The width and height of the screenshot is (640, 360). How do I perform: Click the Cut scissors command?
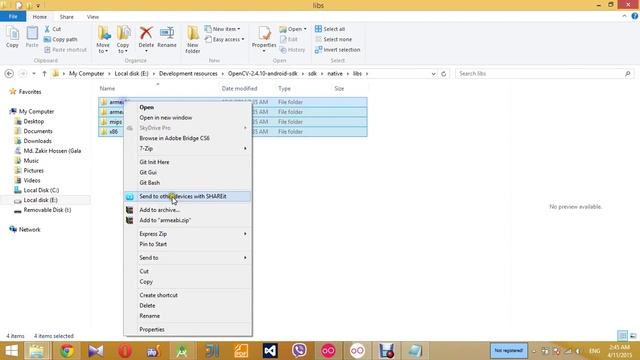coord(52,29)
